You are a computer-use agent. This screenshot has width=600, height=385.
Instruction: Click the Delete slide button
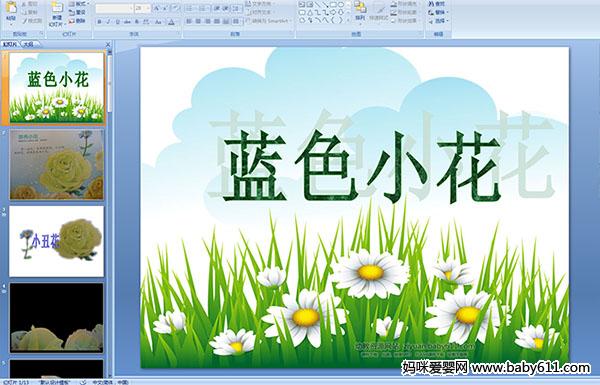[78, 21]
